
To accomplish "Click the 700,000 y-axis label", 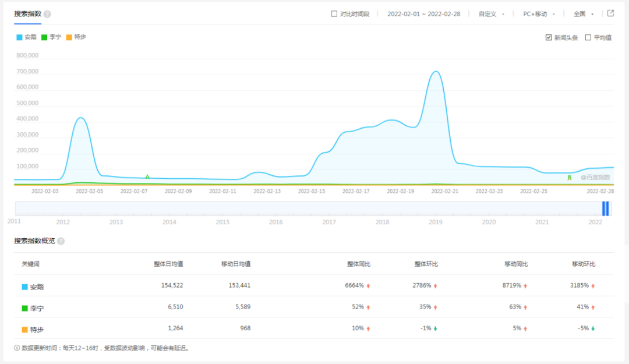I will pos(27,72).
